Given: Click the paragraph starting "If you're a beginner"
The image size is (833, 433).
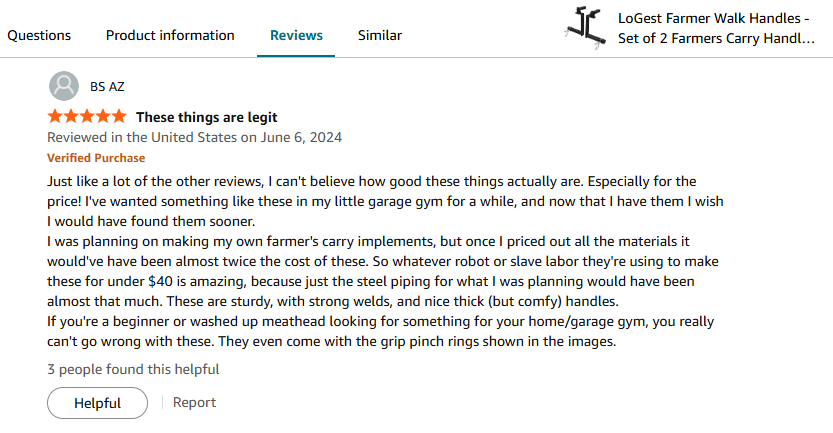Looking at the screenshot, I should tap(385, 333).
